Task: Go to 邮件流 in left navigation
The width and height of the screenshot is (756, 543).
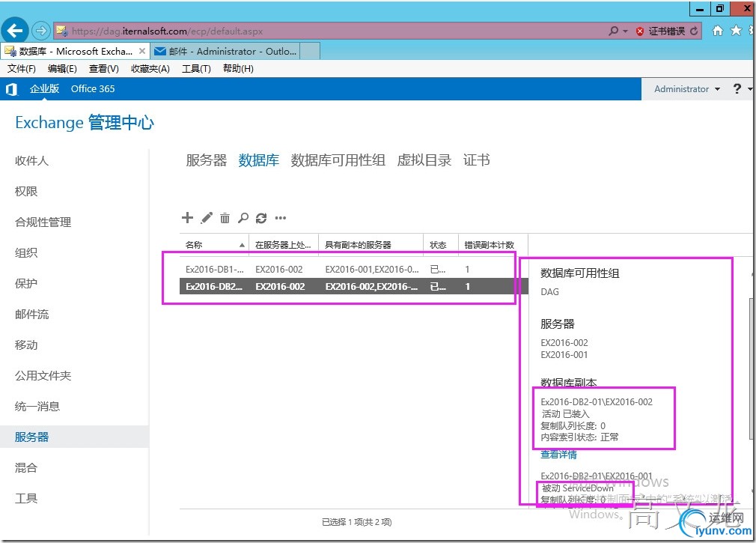Action: (x=32, y=315)
